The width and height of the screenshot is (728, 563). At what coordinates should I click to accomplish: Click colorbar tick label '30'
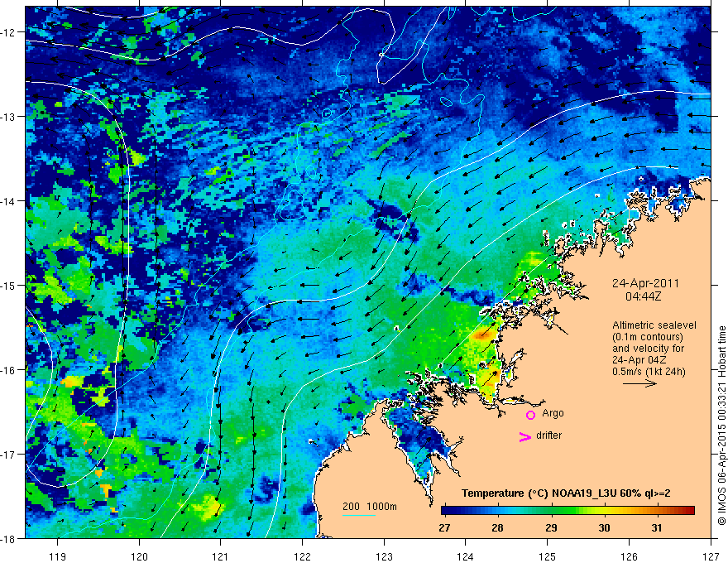604,527
